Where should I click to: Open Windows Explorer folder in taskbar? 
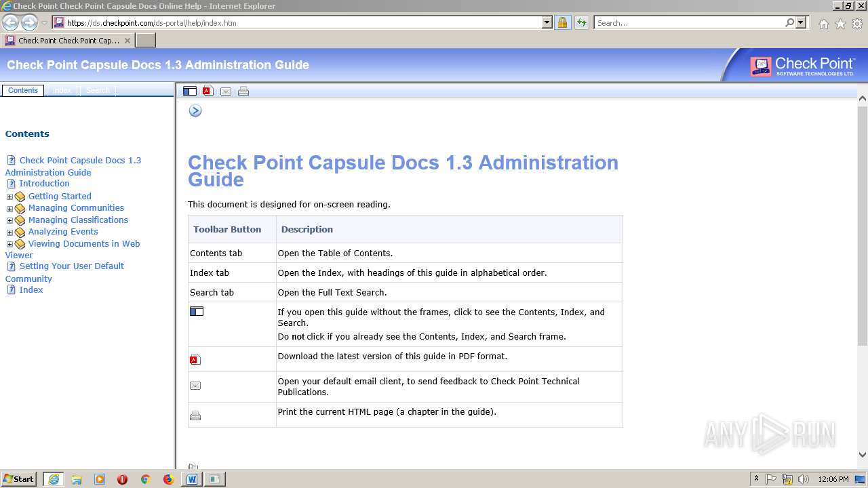click(77, 479)
